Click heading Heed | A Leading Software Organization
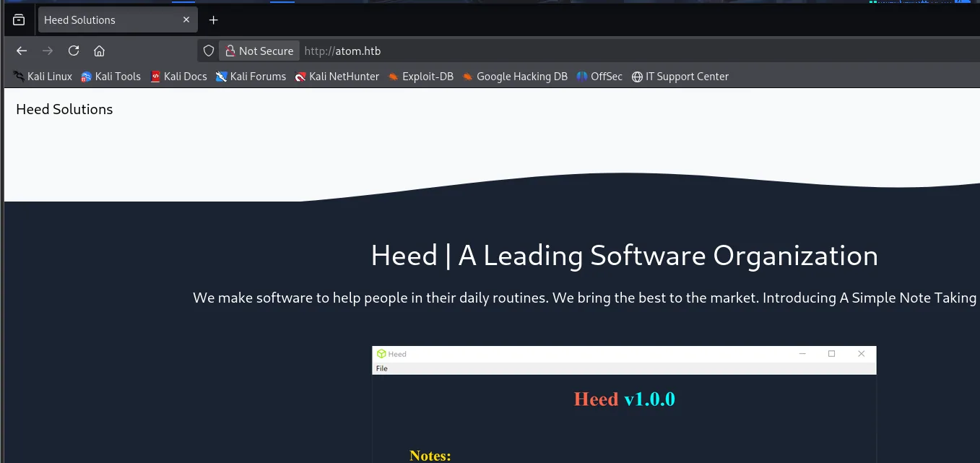This screenshot has height=463, width=980. coord(624,256)
